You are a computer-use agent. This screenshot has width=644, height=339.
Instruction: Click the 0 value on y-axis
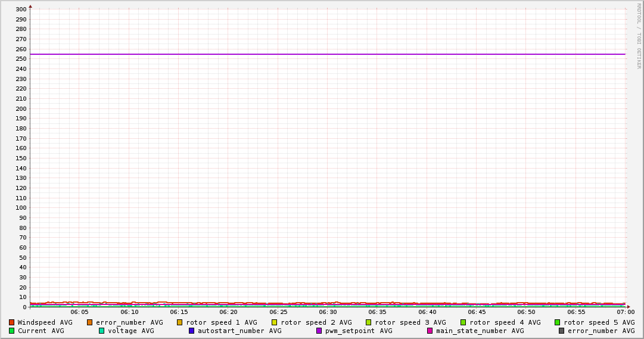click(x=24, y=307)
